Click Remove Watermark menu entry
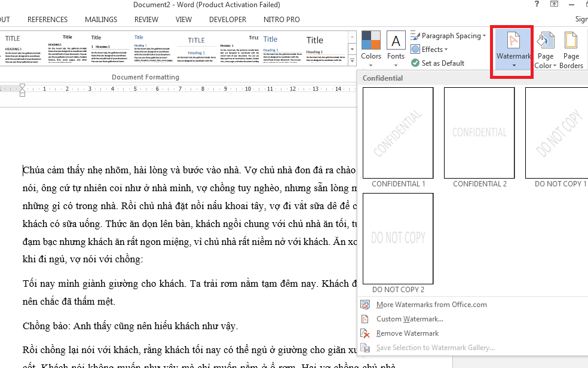Viewport: 588px width, 368px height. [x=408, y=333]
